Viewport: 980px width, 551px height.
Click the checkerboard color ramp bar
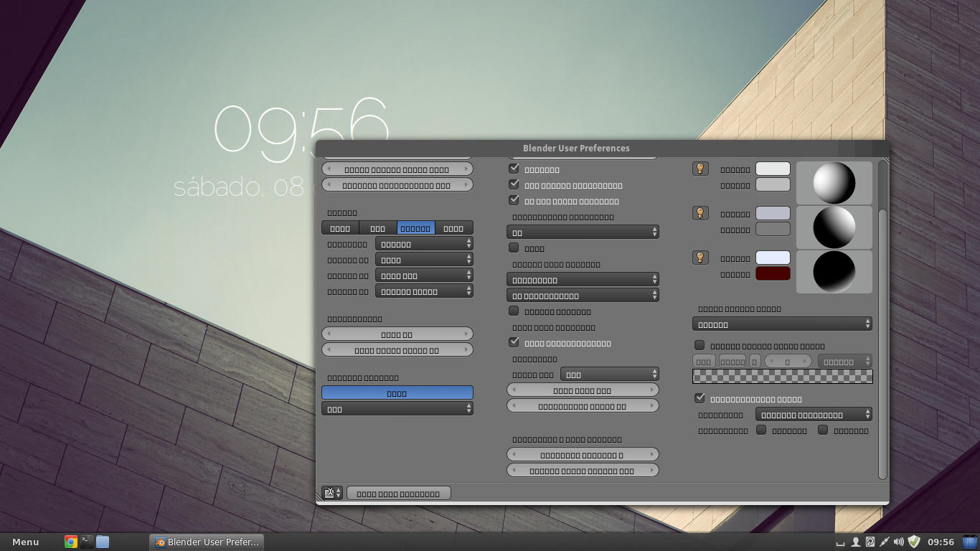782,377
